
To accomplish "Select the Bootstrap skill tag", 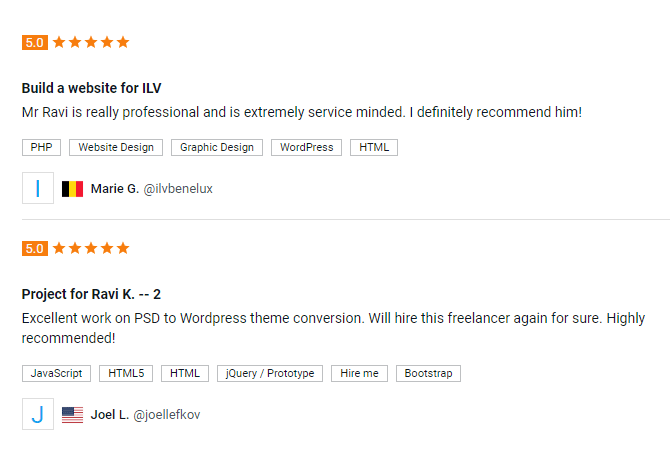I will pos(428,373).
